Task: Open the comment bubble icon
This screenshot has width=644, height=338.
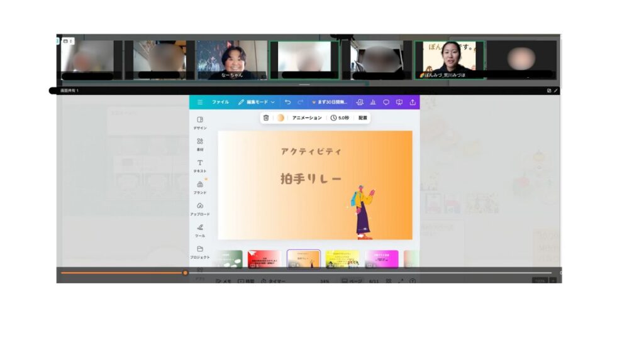Action: point(386,102)
